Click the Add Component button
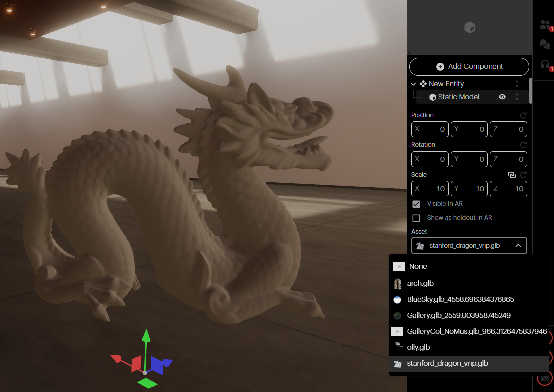This screenshot has height=392, width=554. 469,67
